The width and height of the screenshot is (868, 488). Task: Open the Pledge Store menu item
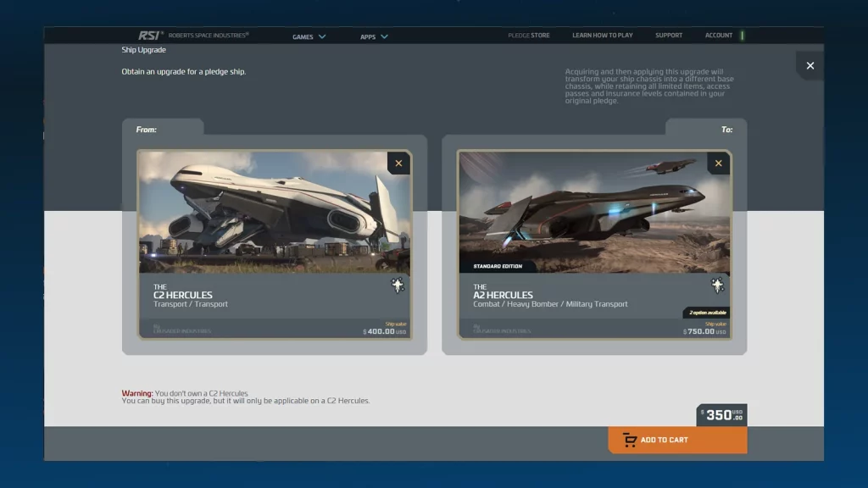click(x=529, y=36)
